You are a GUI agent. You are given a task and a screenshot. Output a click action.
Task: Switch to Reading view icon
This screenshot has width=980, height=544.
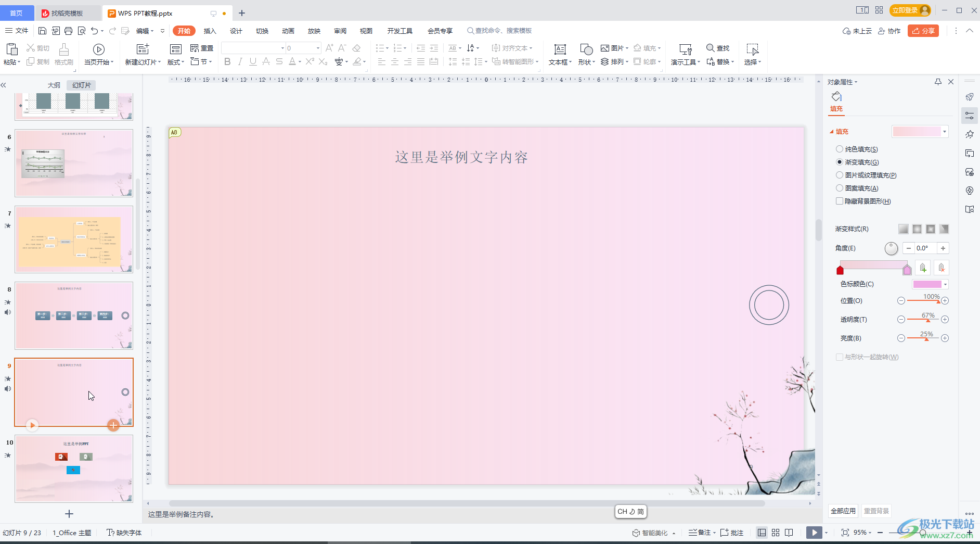789,533
